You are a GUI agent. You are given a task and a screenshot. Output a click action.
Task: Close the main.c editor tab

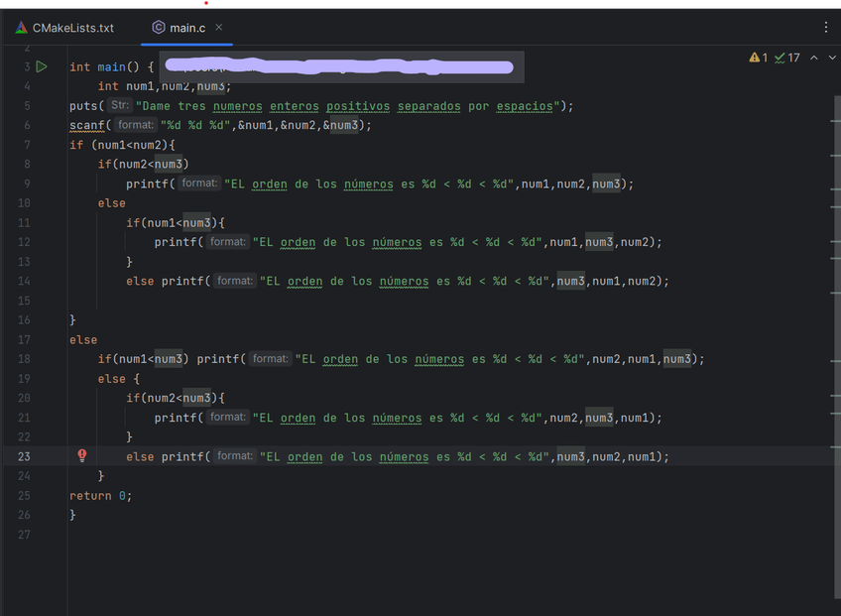[x=219, y=28]
